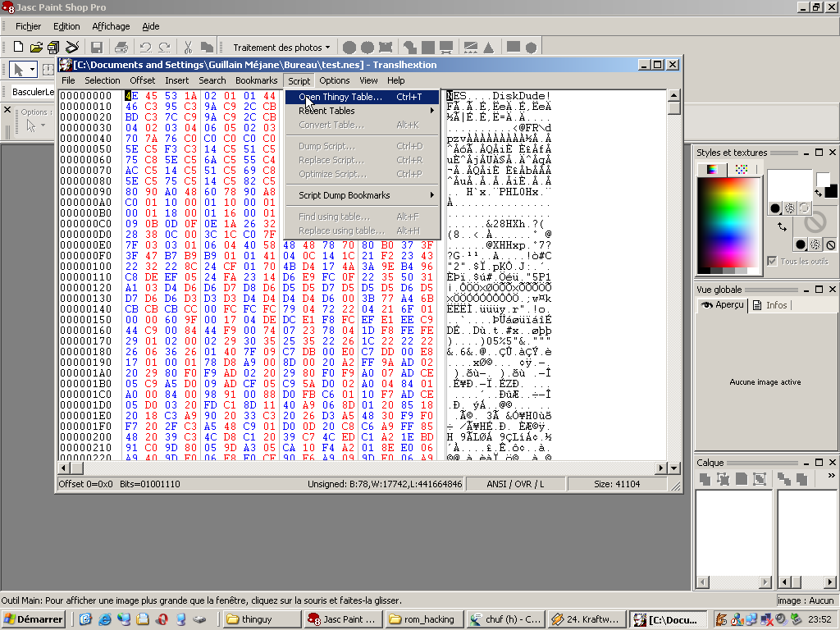
Task: Switch to Infos tab in Vue globale
Action: [771, 305]
